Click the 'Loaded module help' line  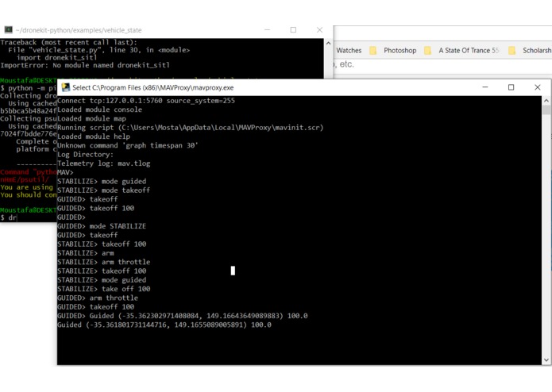(94, 136)
